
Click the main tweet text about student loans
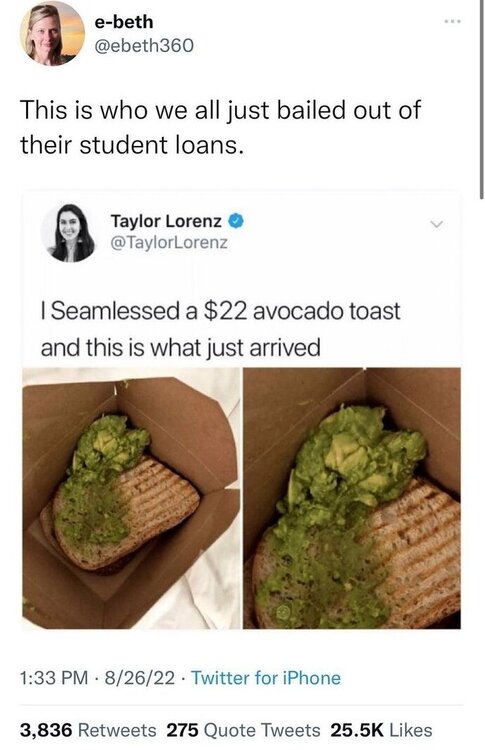(x=220, y=127)
